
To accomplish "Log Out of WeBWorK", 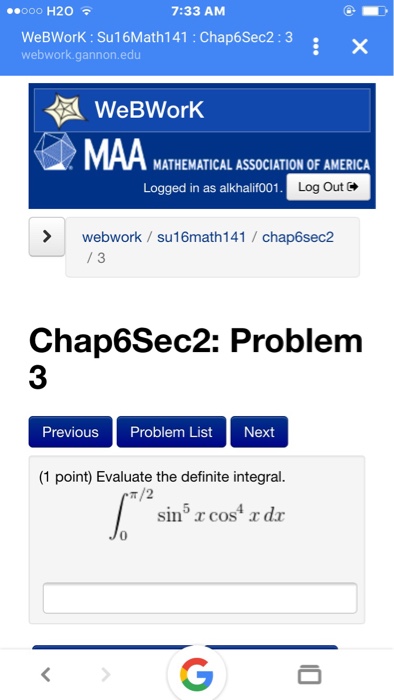I will 328,187.
